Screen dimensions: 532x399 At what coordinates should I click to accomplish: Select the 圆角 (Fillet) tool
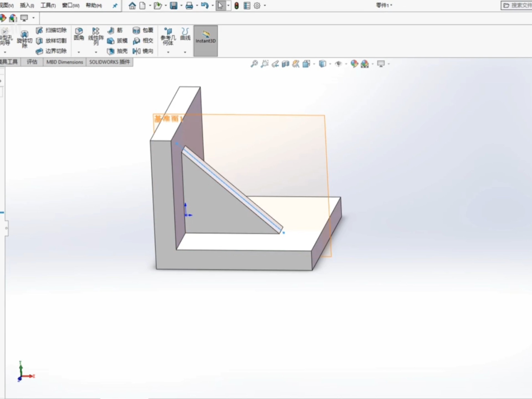coord(79,34)
